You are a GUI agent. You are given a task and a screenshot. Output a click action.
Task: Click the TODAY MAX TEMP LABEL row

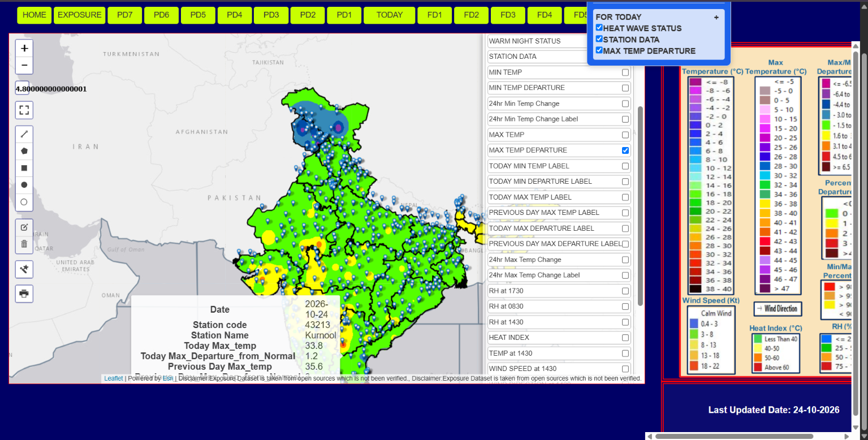point(559,197)
